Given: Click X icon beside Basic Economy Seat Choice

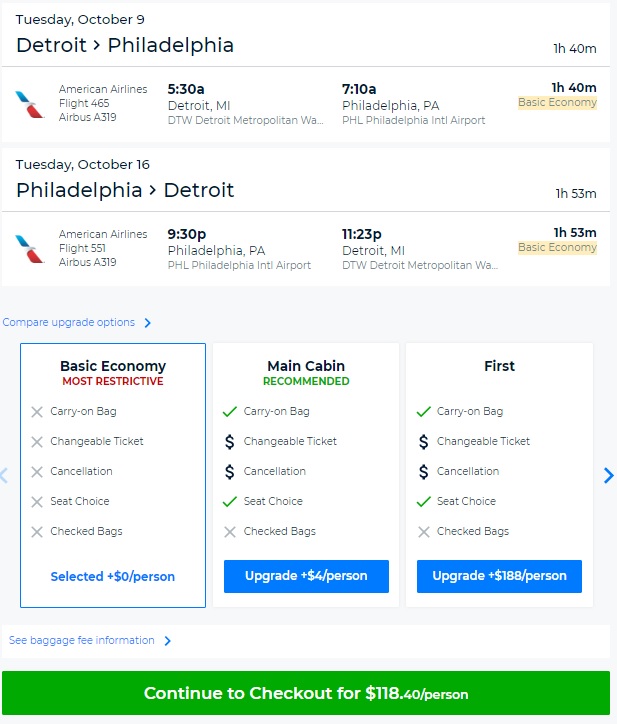Looking at the screenshot, I should 37,501.
